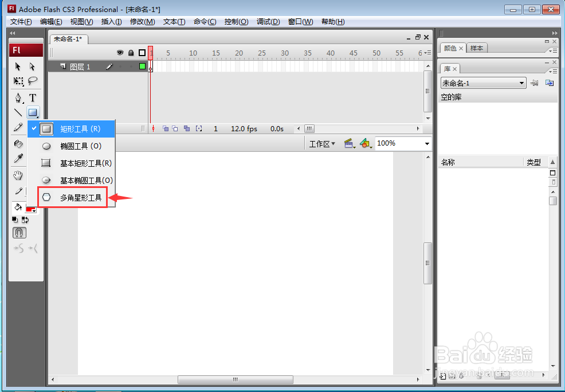Select the Line tool
The width and height of the screenshot is (565, 392).
click(18, 112)
